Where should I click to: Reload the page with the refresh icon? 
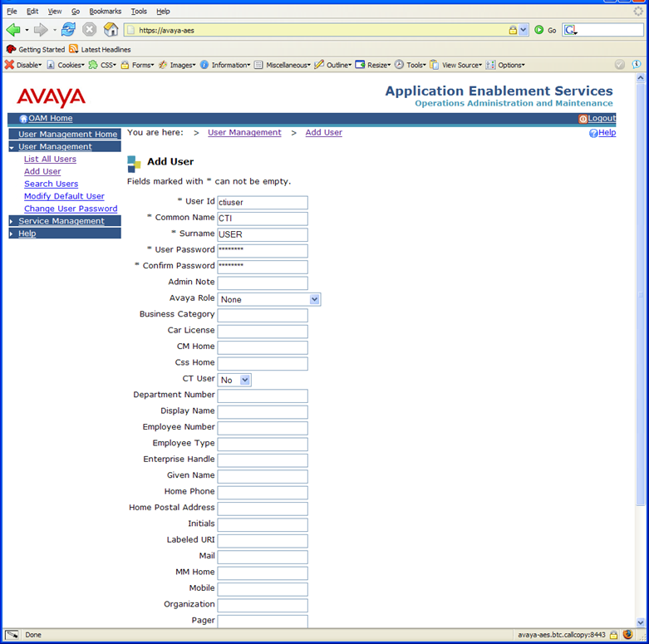(68, 30)
